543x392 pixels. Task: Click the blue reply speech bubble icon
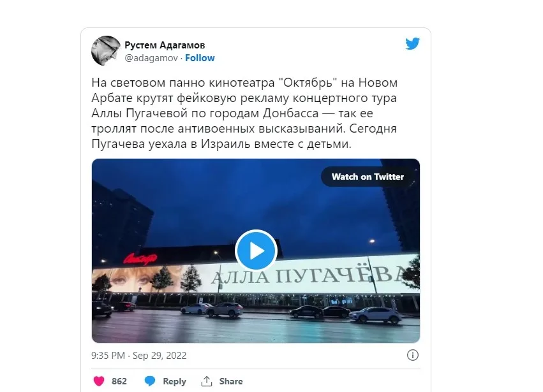point(150,381)
